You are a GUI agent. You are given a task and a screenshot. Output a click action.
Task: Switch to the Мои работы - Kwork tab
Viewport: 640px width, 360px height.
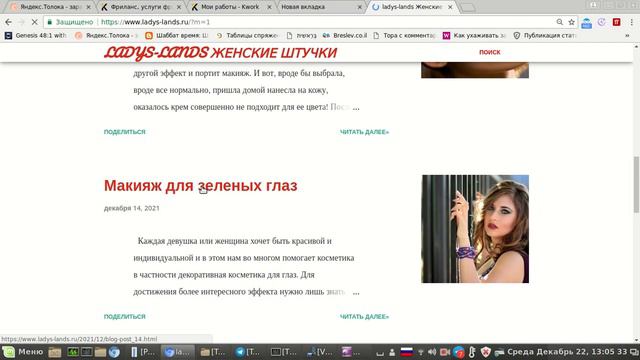tap(230, 7)
